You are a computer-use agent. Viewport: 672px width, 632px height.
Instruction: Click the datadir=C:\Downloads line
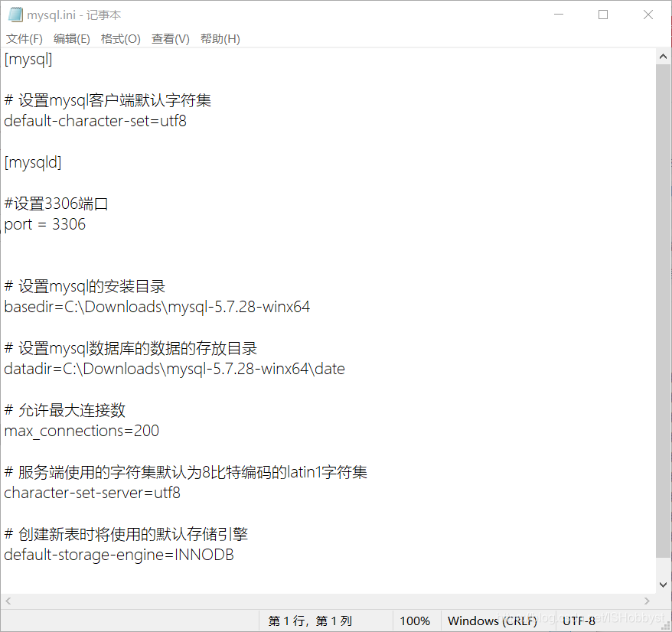(175, 369)
